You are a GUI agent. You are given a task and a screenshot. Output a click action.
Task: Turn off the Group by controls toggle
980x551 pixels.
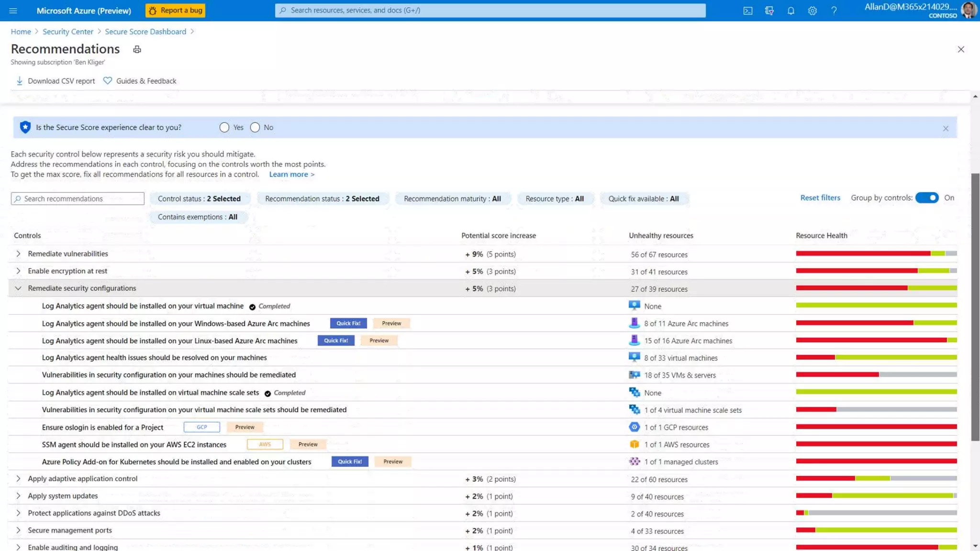[926, 198]
